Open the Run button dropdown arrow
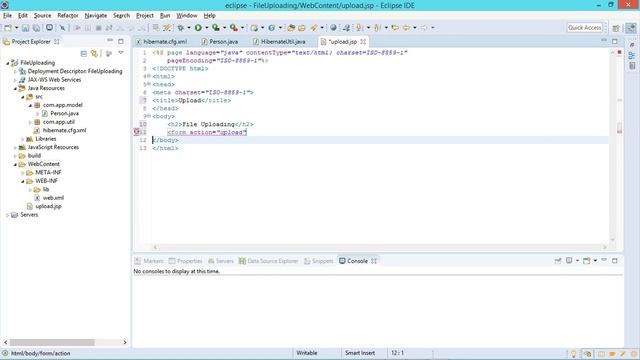Image resolution: width=640 pixels, height=360 pixels. point(207,28)
